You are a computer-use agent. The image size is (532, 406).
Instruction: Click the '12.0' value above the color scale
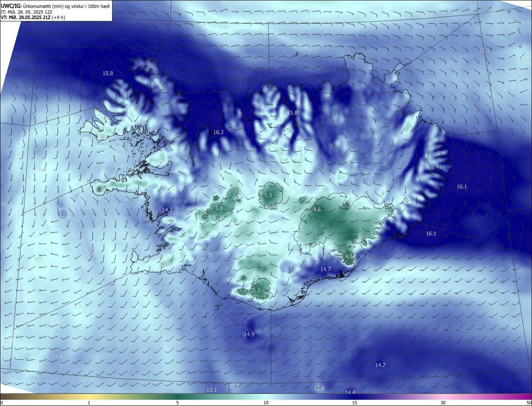pos(319,388)
